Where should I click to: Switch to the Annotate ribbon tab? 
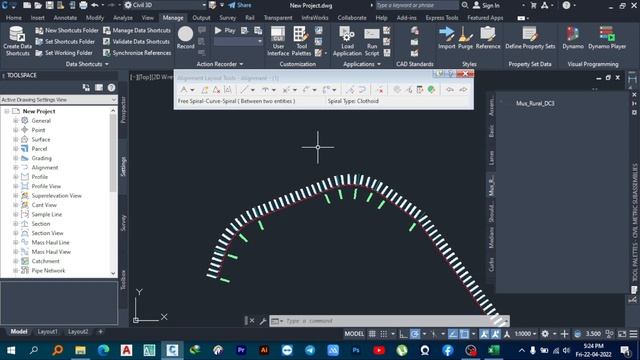point(65,18)
